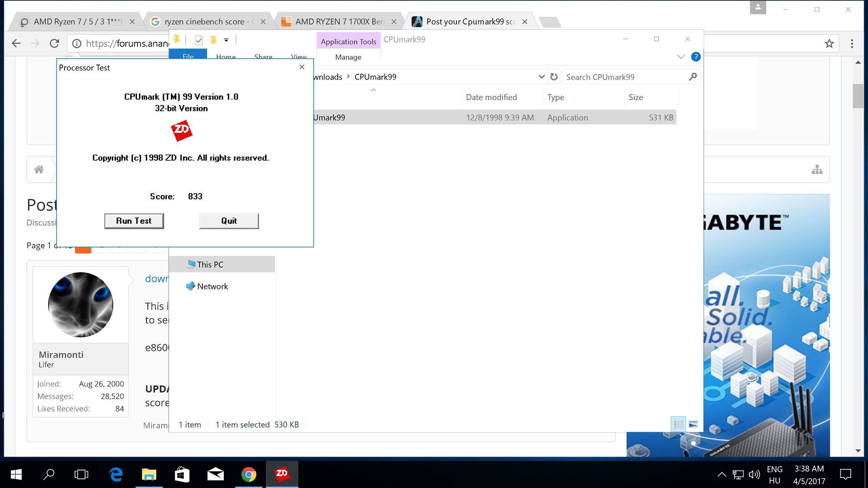Click New Folder icon in Quick Access Toolbar
868x488 pixels.
coord(213,40)
